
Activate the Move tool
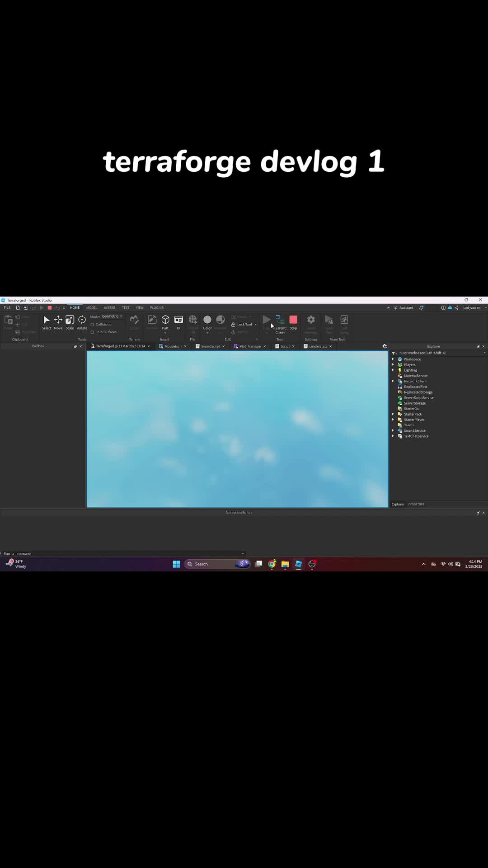pos(58,322)
